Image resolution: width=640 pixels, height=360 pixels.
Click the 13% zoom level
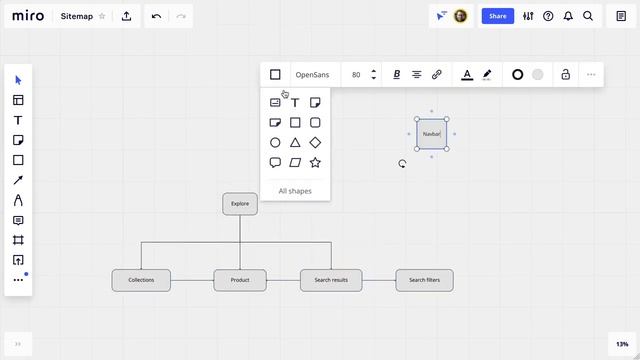pyautogui.click(x=622, y=344)
